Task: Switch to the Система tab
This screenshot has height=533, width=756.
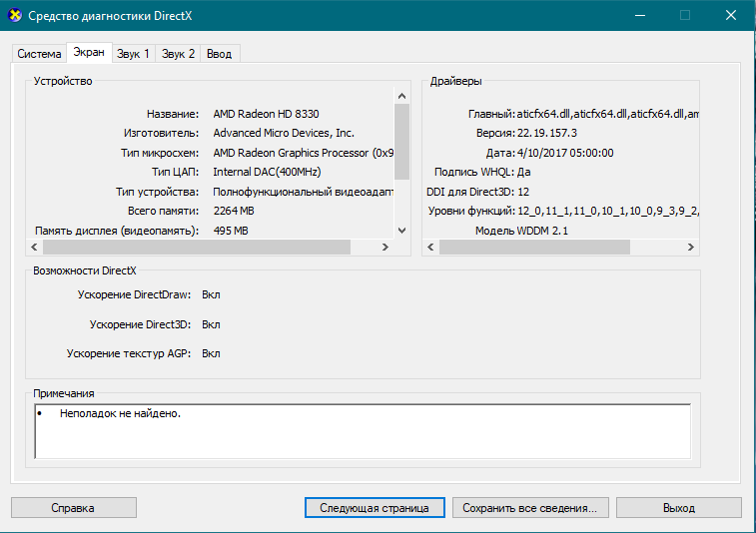Action: (x=39, y=54)
